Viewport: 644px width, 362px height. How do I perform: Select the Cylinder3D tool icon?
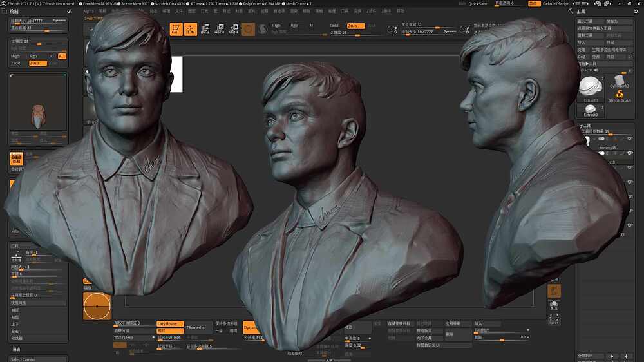click(620, 82)
